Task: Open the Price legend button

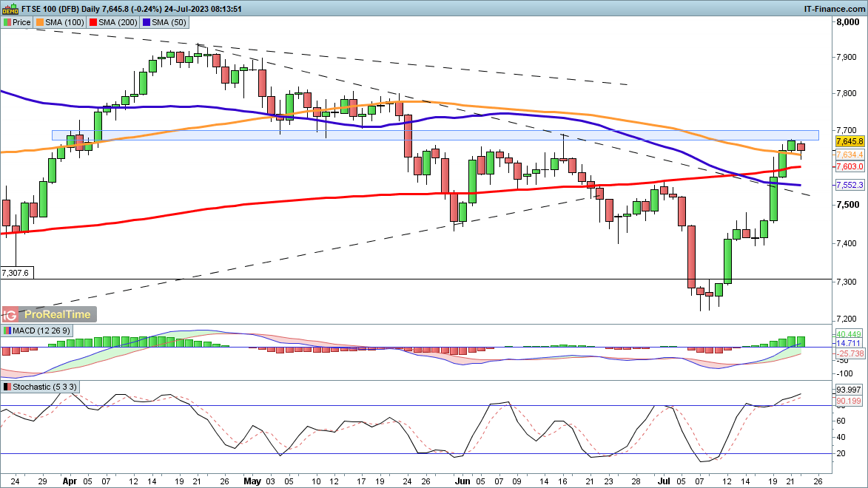Action: (17, 22)
